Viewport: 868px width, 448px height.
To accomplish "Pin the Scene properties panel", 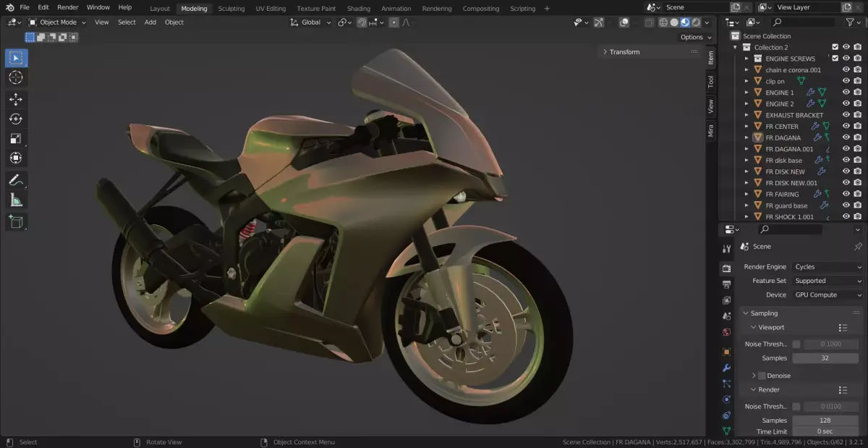I will pos(858,247).
